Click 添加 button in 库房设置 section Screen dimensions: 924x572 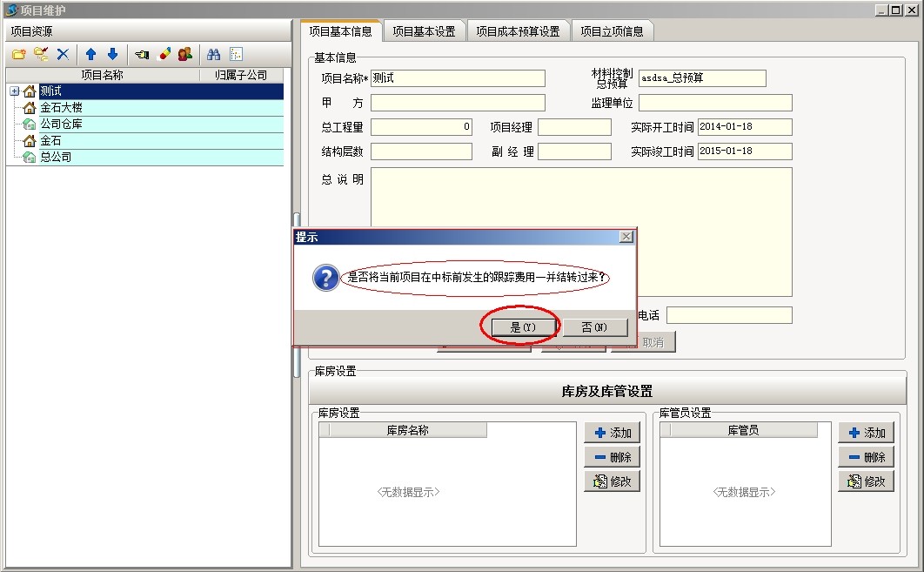coord(613,433)
